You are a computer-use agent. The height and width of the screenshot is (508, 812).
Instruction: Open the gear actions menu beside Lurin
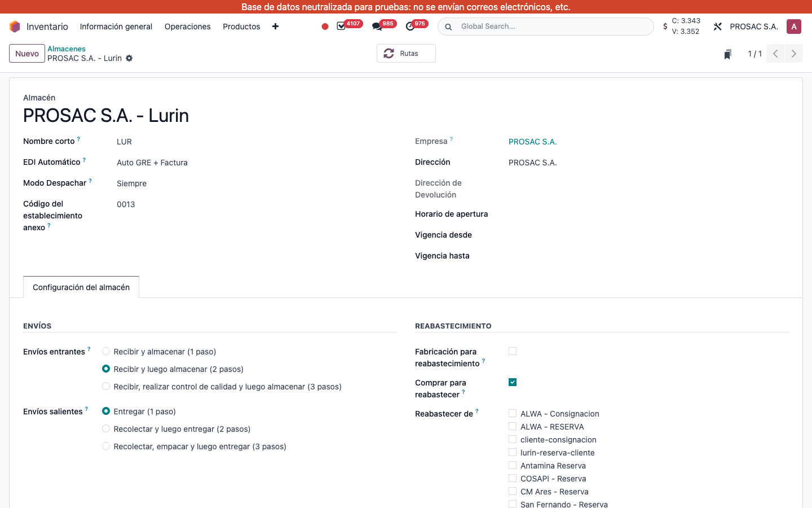129,58
